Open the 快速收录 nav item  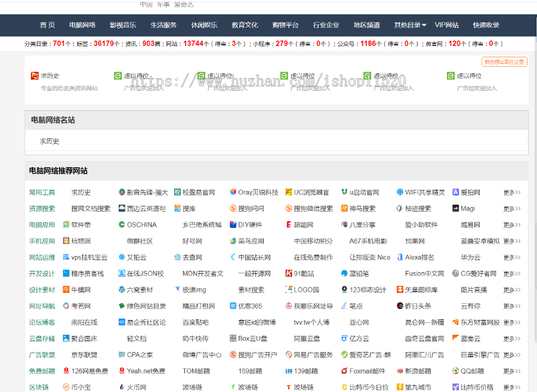[486, 25]
